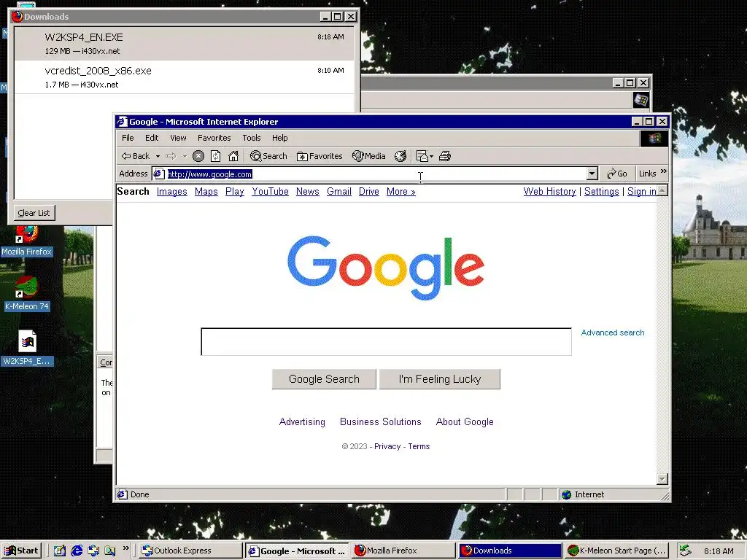Open the Edit menu

click(x=152, y=138)
